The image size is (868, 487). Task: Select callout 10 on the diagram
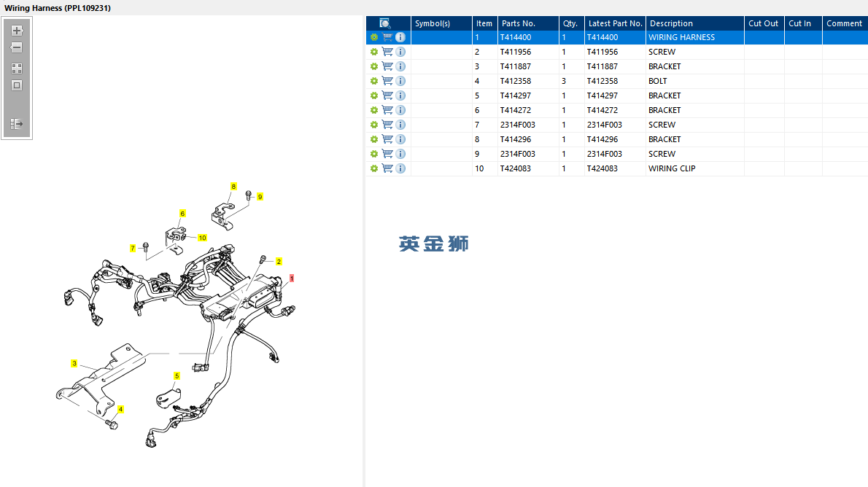[x=203, y=238]
